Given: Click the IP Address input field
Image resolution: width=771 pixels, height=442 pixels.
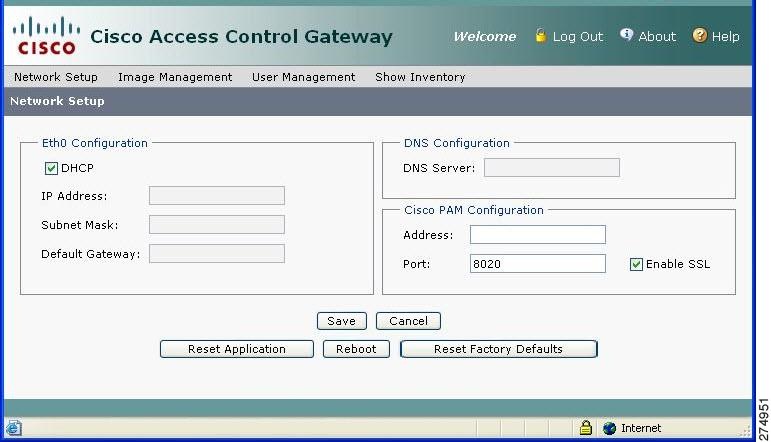Looking at the screenshot, I should click(x=217, y=196).
